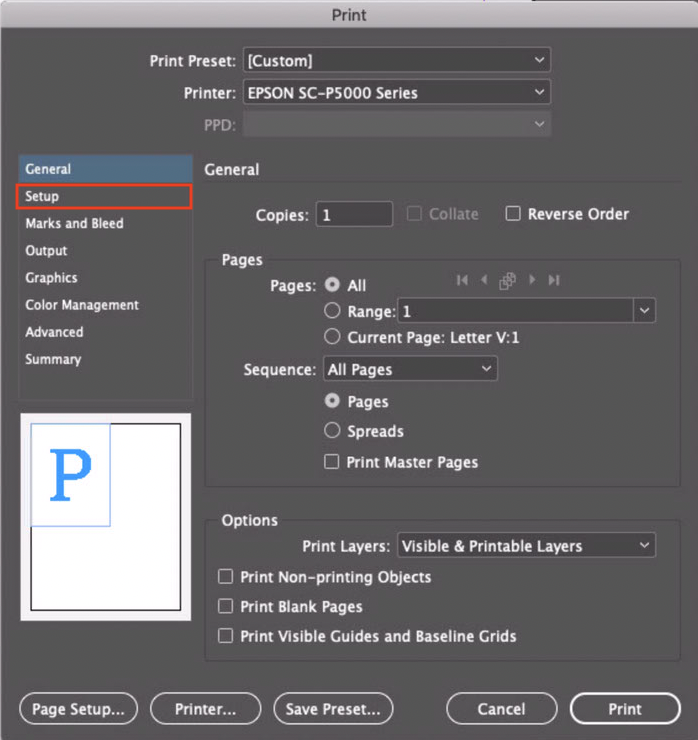The height and width of the screenshot is (740, 698).
Task: Select the General panel in sidebar
Action: pyautogui.click(x=105, y=169)
